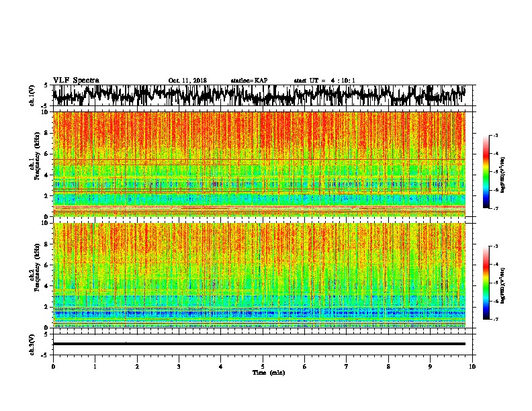The width and height of the screenshot is (532, 411).
Task: Click the ch.1 colorbar "-3" tick label
Action: click(x=496, y=136)
